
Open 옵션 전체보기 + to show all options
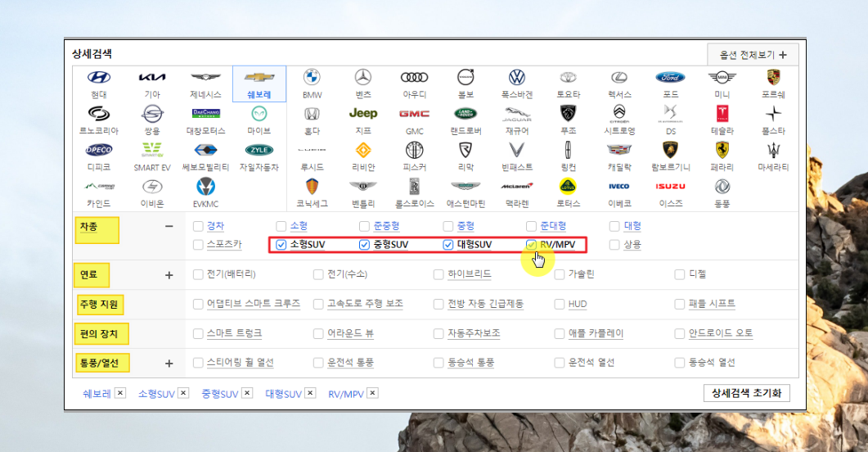pyautogui.click(x=753, y=55)
